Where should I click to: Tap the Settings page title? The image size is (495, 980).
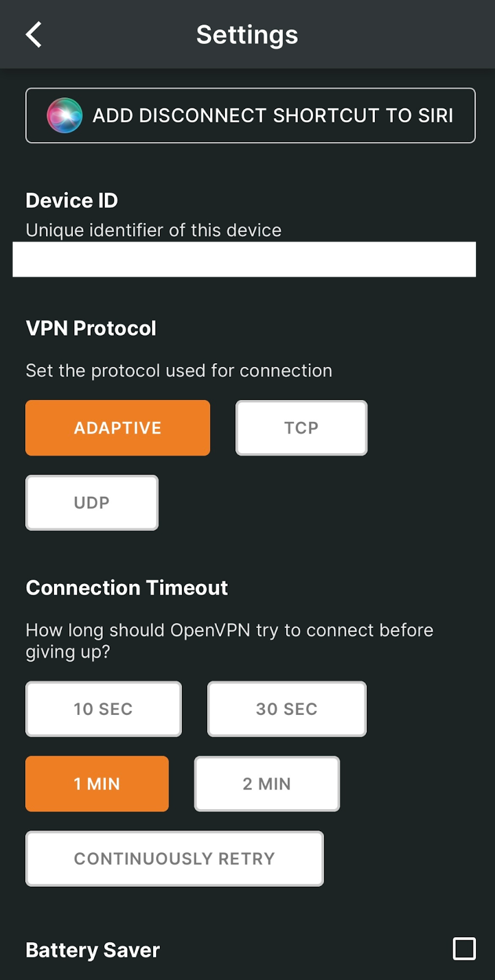pos(247,35)
